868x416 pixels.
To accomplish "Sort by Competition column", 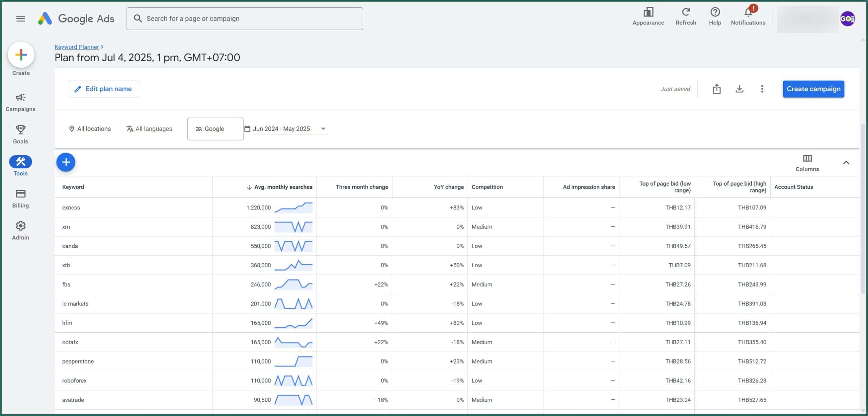I will point(487,187).
